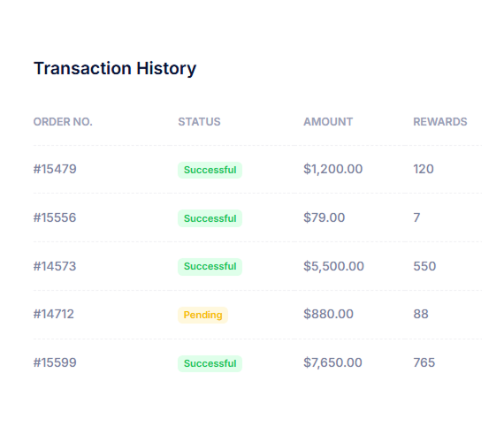Image resolution: width=504 pixels, height=442 pixels.
Task: Select the $79.00 amount cell
Action: coord(325,217)
